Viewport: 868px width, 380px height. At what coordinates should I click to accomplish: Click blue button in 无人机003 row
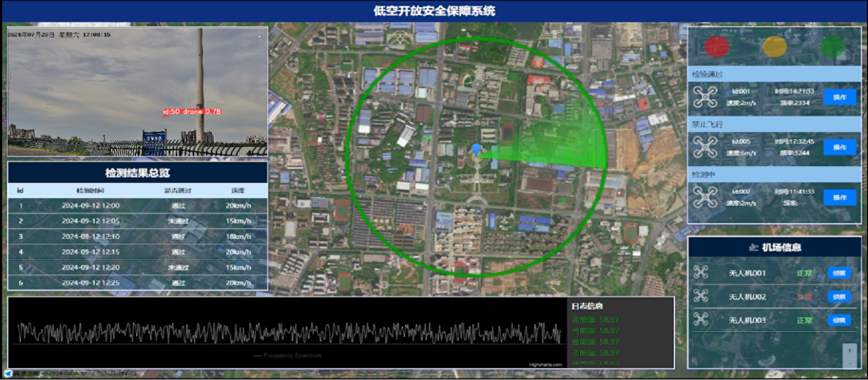click(x=839, y=320)
